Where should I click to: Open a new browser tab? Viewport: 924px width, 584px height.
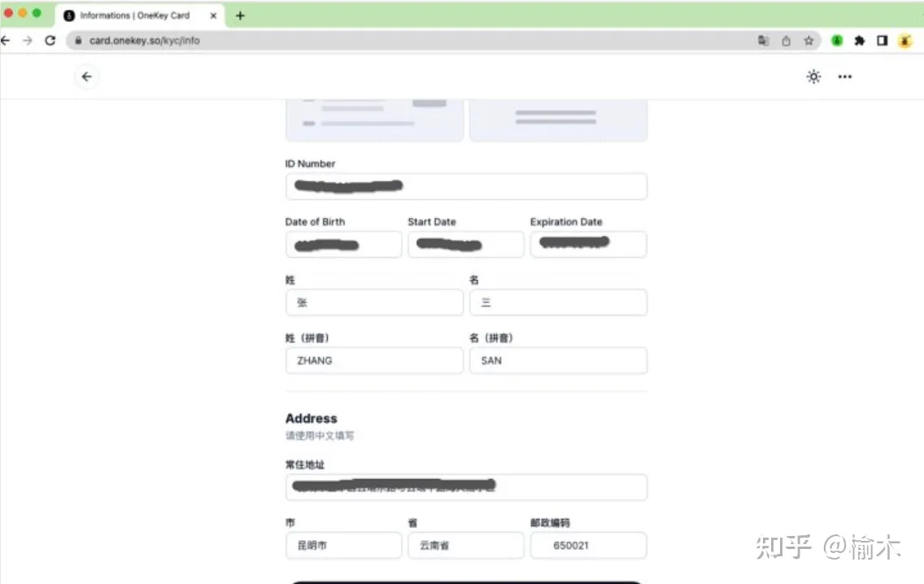click(240, 16)
